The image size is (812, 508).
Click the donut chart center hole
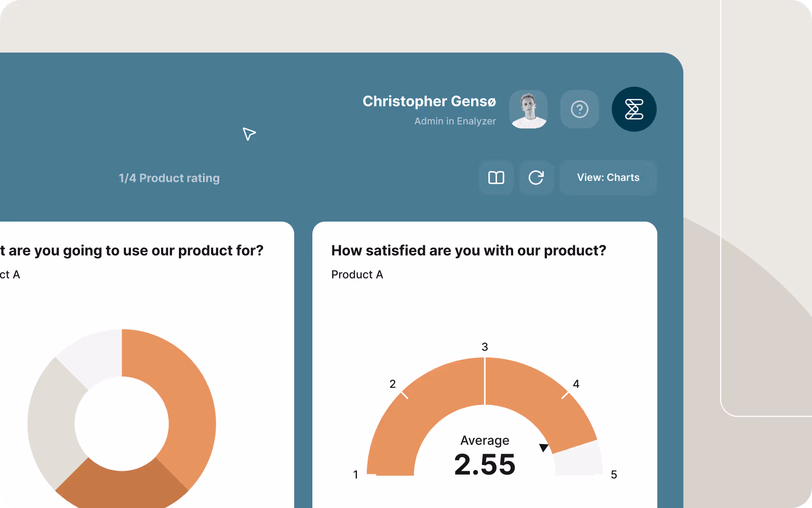[x=122, y=423]
